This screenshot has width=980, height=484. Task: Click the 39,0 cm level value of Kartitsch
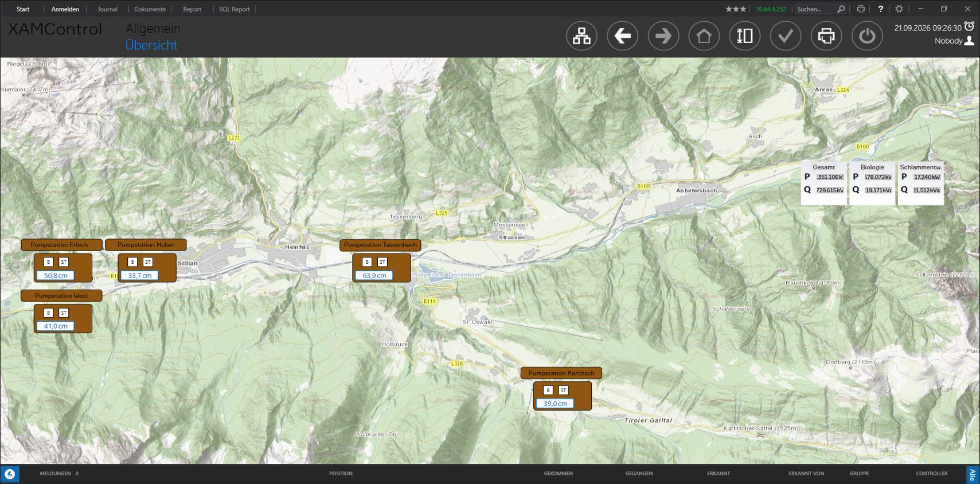(555, 404)
